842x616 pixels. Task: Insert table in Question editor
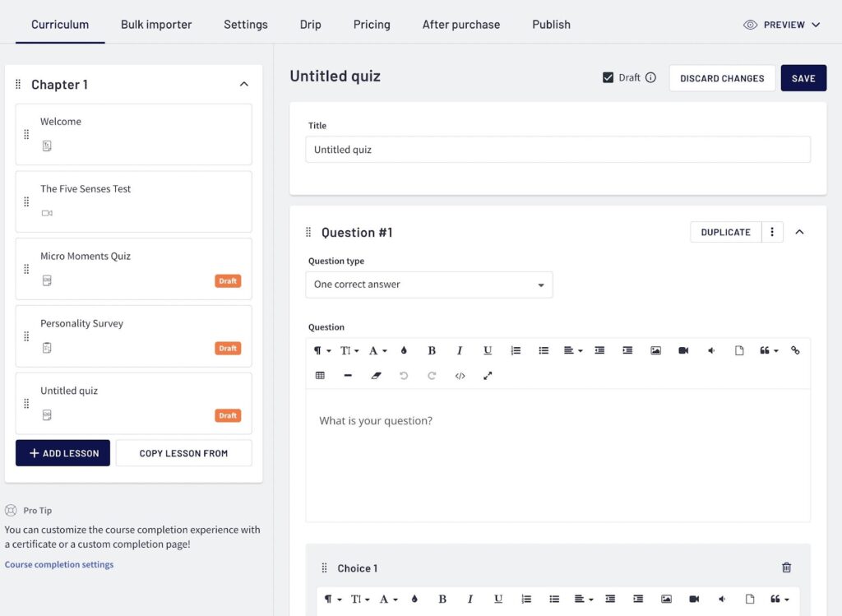pos(320,376)
